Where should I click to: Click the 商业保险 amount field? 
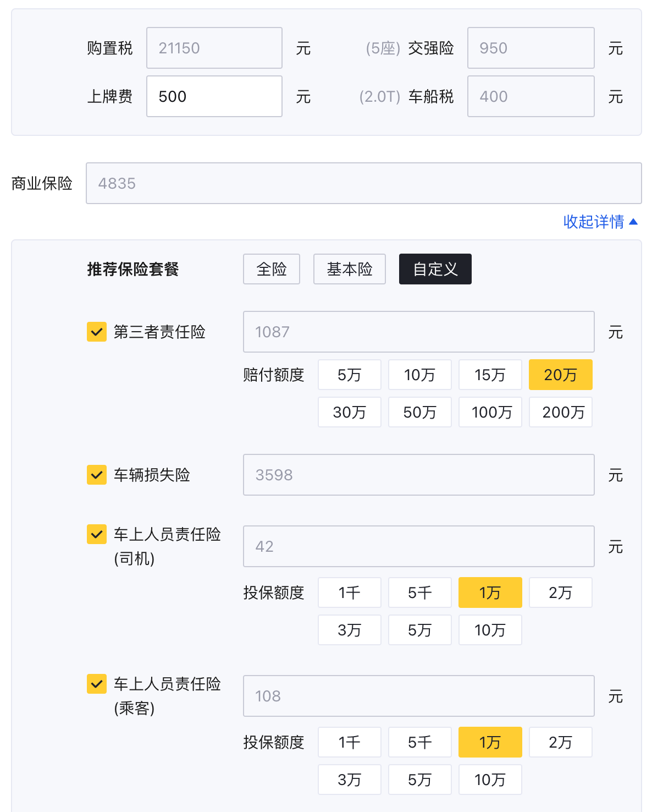click(x=364, y=183)
